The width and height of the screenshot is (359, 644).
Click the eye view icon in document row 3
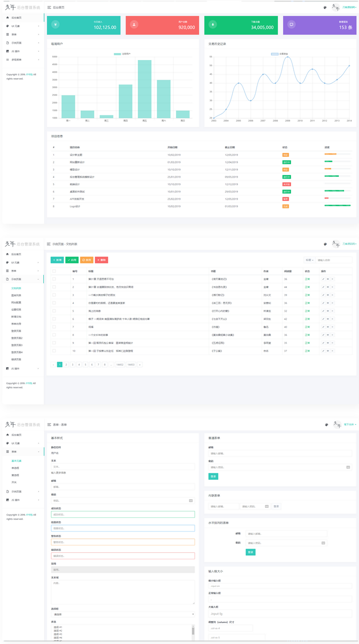(328, 295)
